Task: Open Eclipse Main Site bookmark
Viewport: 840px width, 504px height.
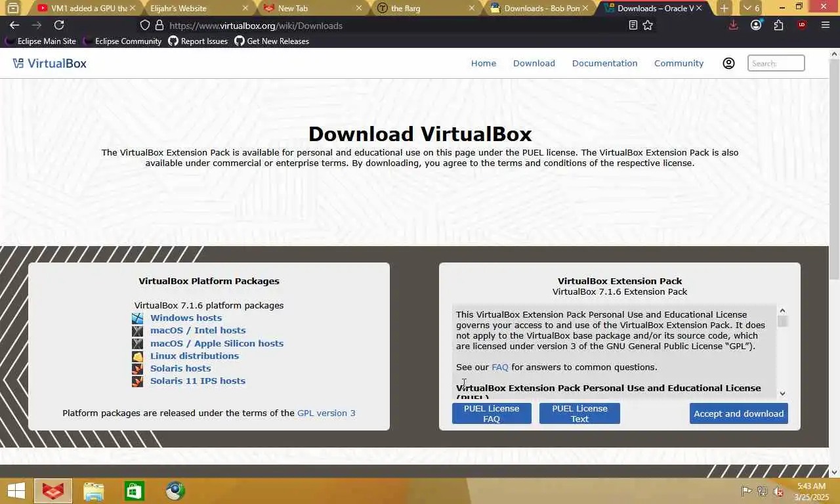Action: click(x=40, y=41)
